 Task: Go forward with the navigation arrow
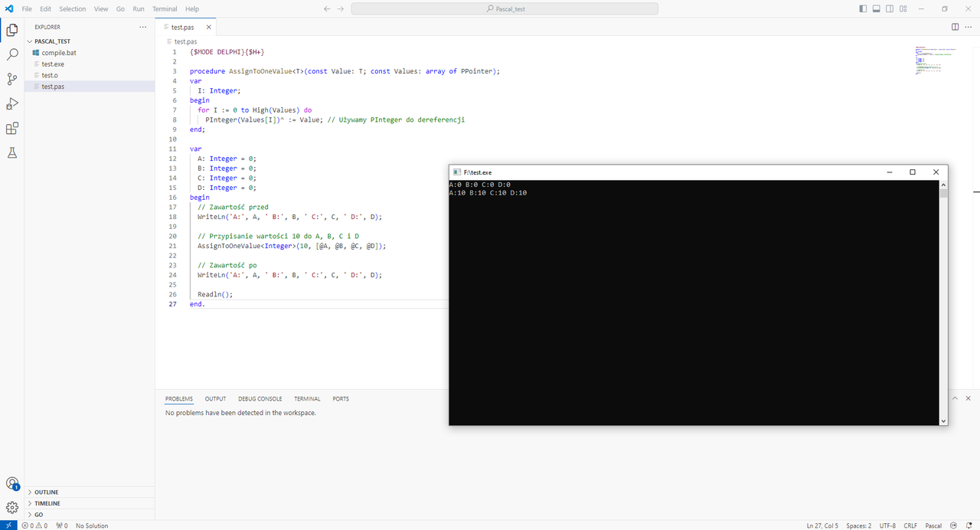point(341,8)
